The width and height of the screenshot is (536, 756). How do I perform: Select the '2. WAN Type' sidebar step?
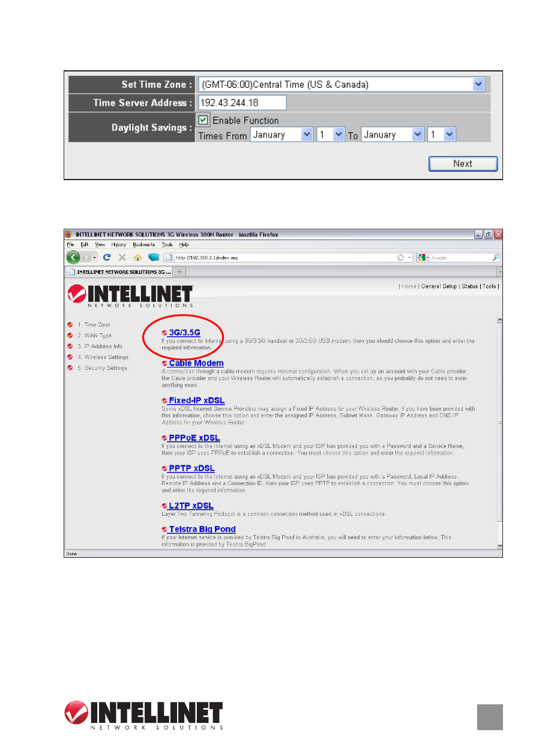pos(94,336)
